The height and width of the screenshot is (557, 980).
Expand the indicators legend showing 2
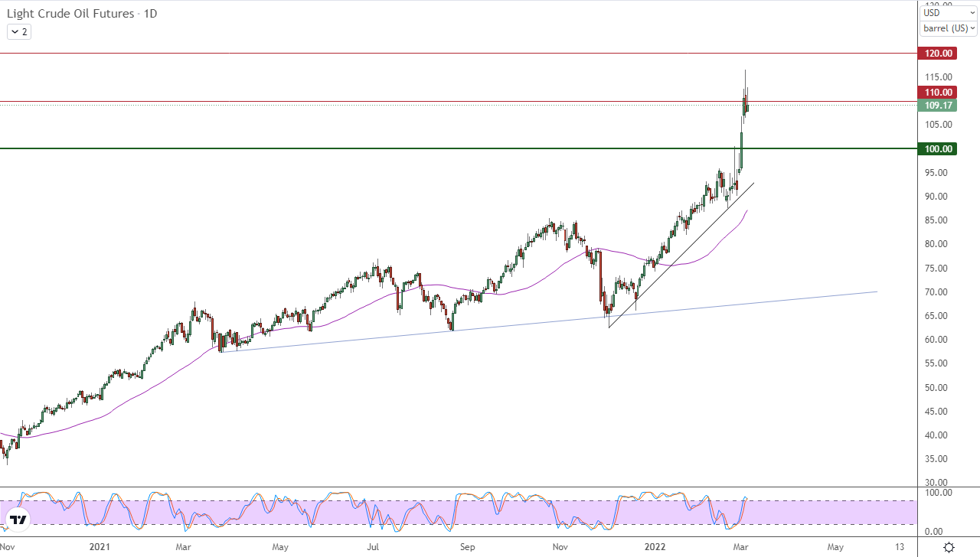tap(19, 32)
